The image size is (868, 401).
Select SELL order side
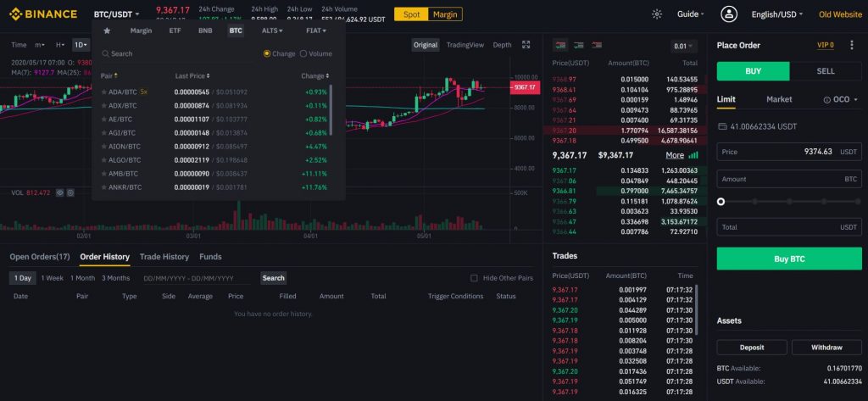[x=826, y=71]
